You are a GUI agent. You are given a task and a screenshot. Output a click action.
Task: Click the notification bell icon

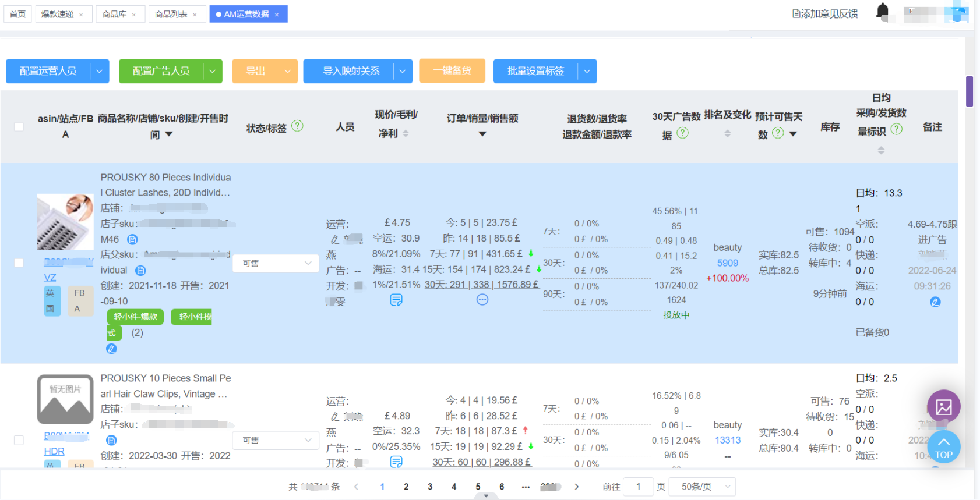tap(882, 11)
